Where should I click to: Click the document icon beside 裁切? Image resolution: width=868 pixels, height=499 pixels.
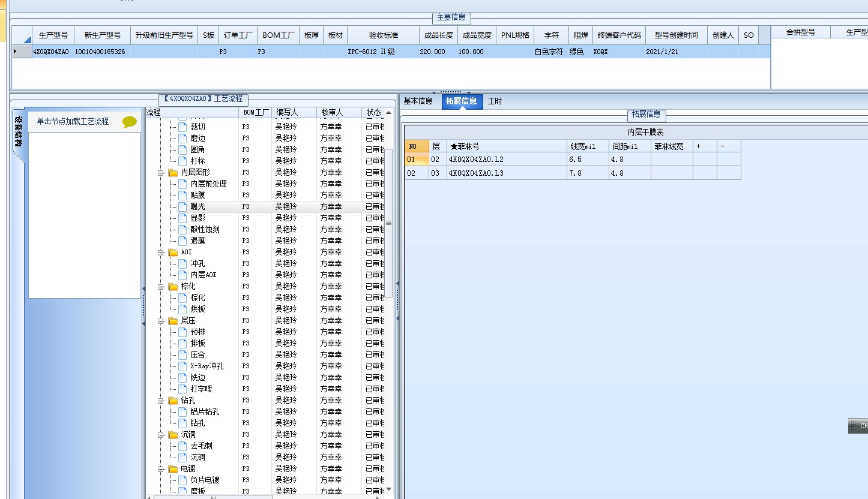tap(182, 127)
